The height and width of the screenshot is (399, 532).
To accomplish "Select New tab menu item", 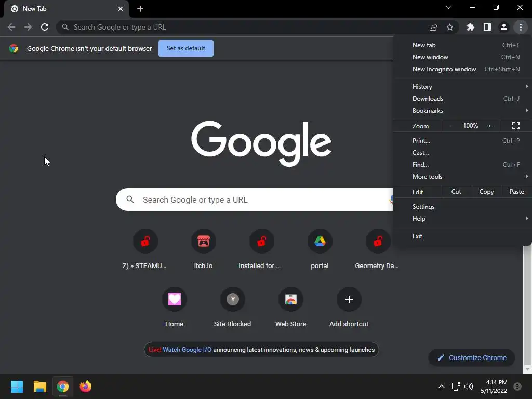I will (x=462, y=45).
